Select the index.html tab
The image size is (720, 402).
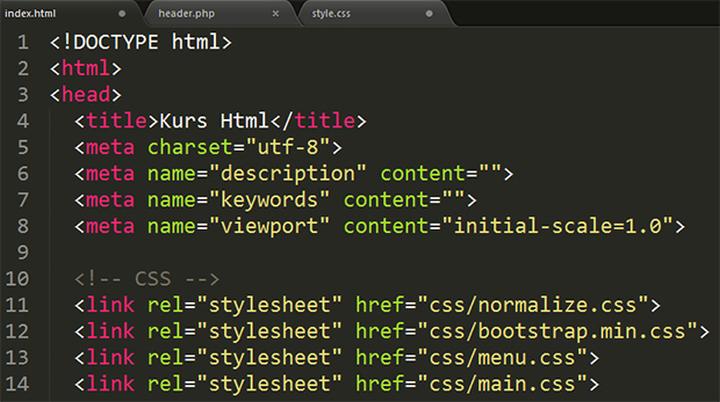click(35, 14)
